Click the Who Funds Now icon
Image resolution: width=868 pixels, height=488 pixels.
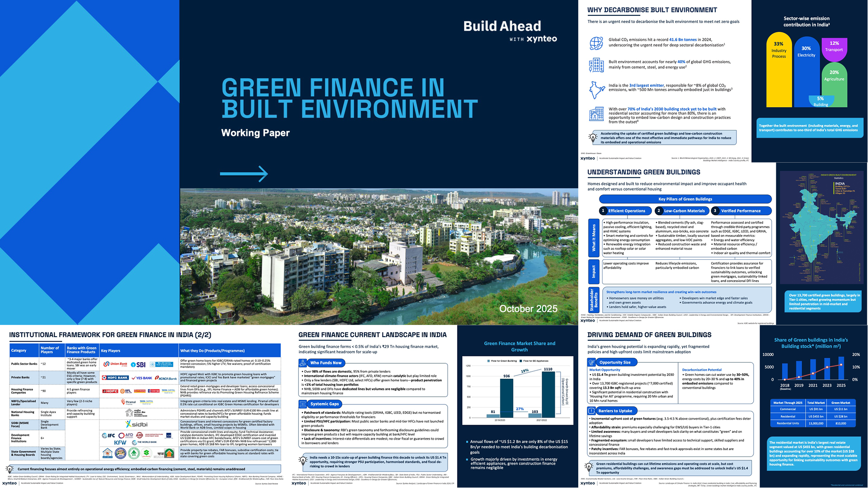click(x=302, y=363)
